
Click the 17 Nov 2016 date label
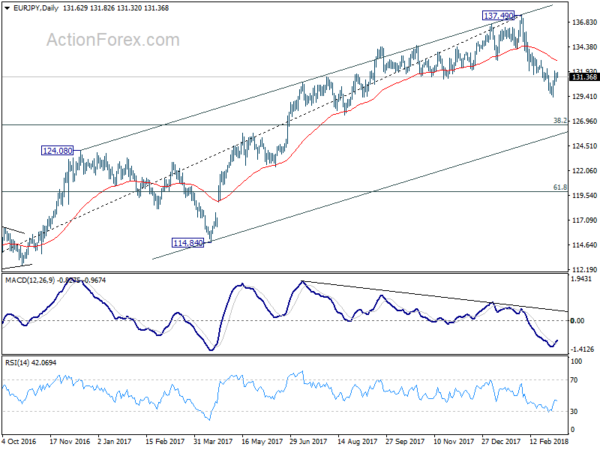70,441
